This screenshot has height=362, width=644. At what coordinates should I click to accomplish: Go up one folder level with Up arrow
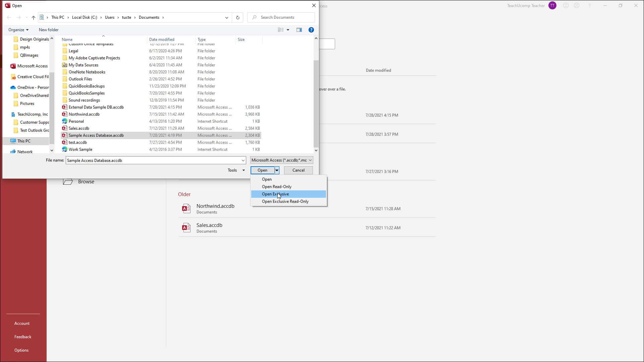point(34,17)
